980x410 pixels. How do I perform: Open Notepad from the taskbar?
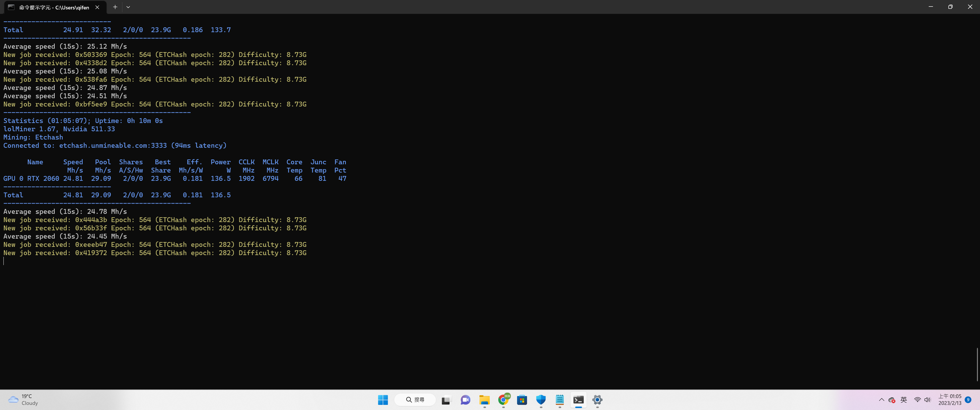pos(560,400)
